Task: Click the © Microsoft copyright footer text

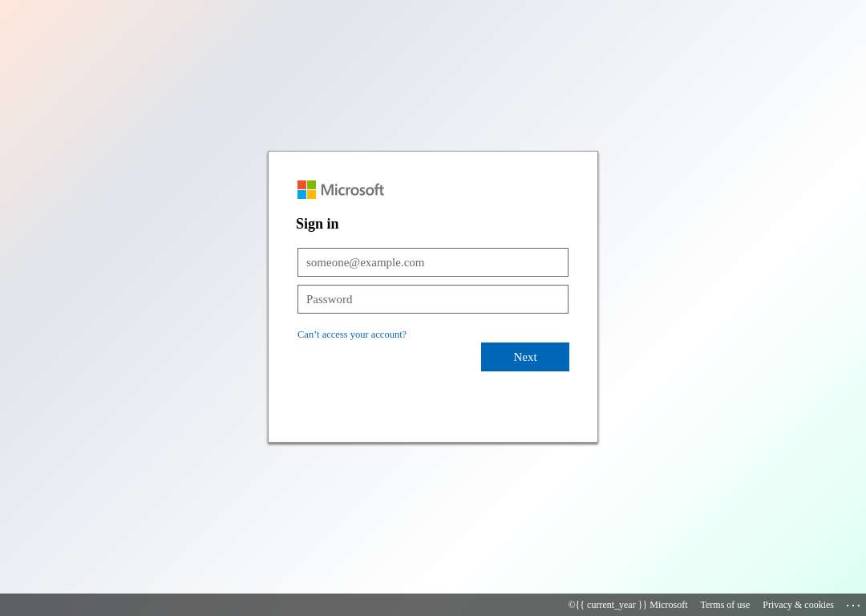Action: pos(627,605)
